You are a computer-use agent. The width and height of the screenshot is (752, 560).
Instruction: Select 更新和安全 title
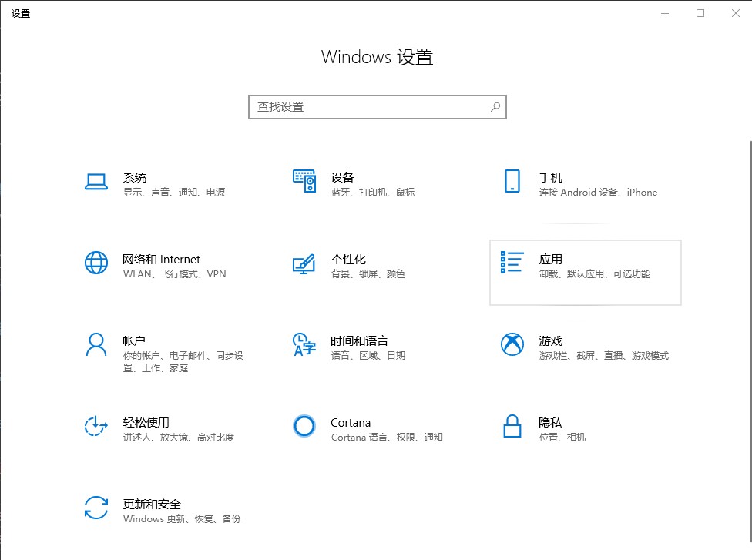coord(152,505)
